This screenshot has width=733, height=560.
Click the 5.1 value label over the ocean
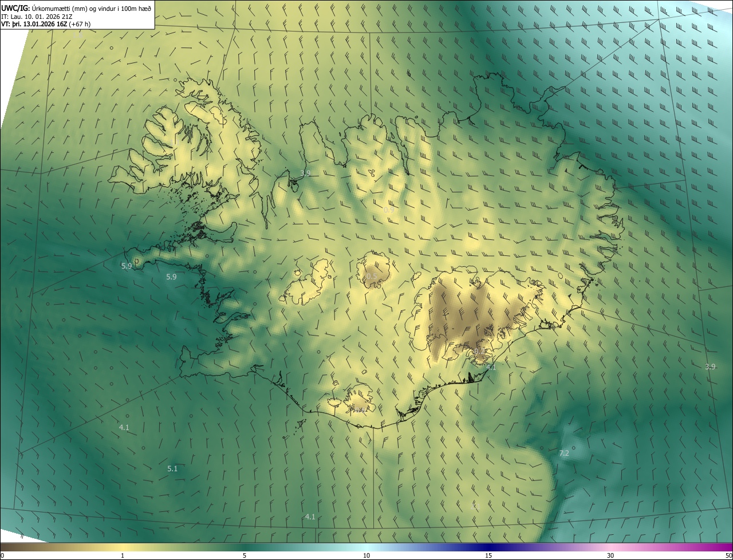[x=172, y=468]
